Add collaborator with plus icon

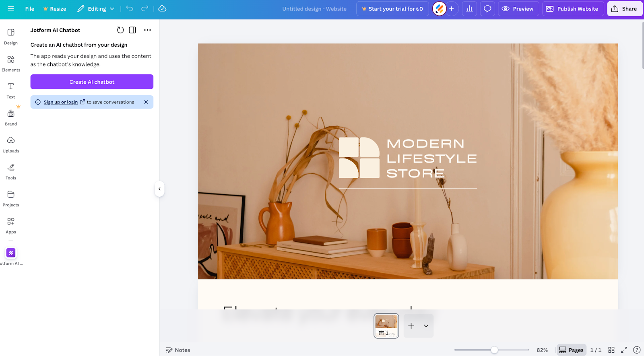(x=452, y=8)
